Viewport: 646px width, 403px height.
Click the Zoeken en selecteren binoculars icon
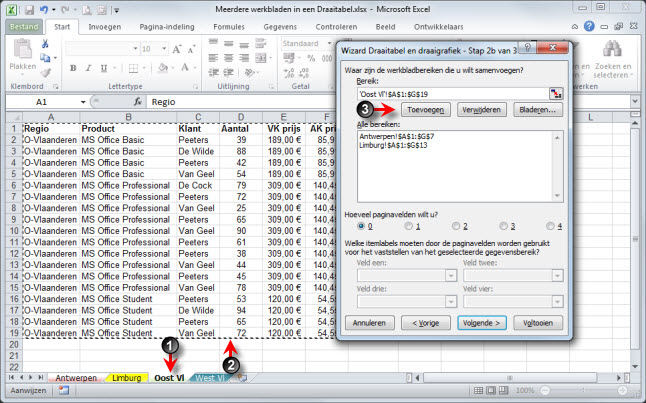click(x=612, y=49)
